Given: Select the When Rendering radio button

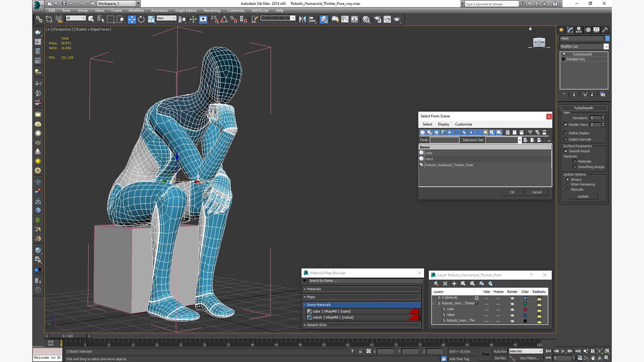Looking at the screenshot, I should point(568,185).
